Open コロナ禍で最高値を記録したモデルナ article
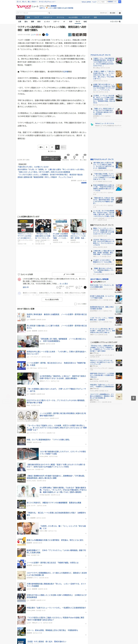The image size is (138, 644). click(63, 453)
